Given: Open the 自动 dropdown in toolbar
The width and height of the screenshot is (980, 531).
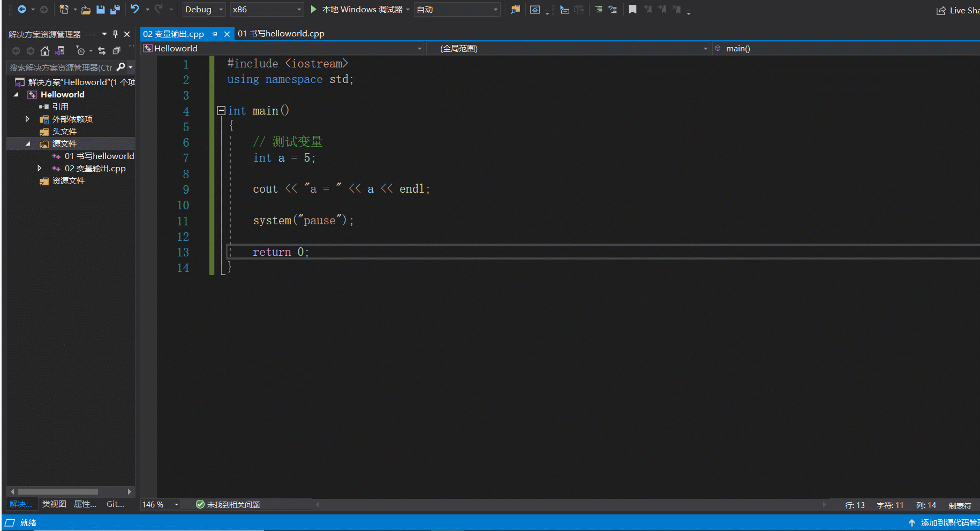Looking at the screenshot, I should pos(457,9).
